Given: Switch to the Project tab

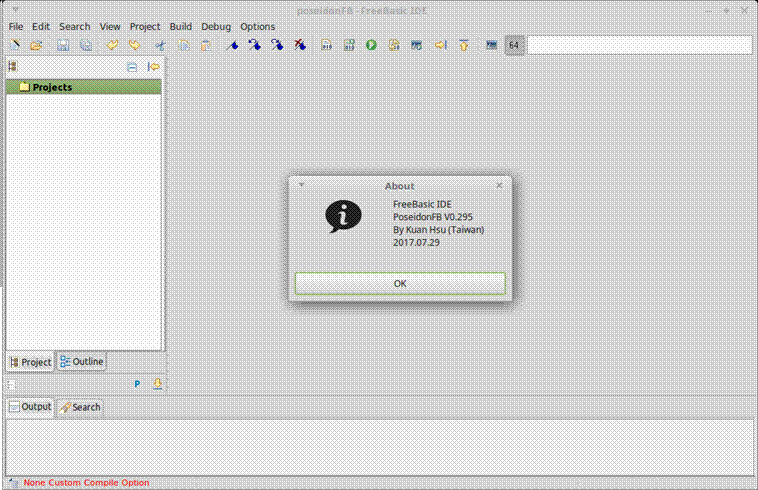Looking at the screenshot, I should point(30,362).
